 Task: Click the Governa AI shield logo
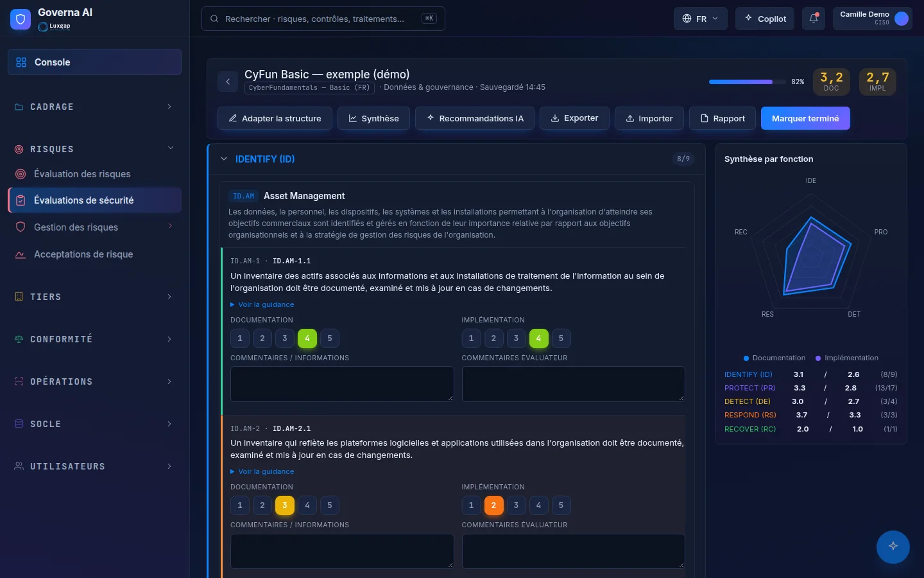click(x=21, y=19)
